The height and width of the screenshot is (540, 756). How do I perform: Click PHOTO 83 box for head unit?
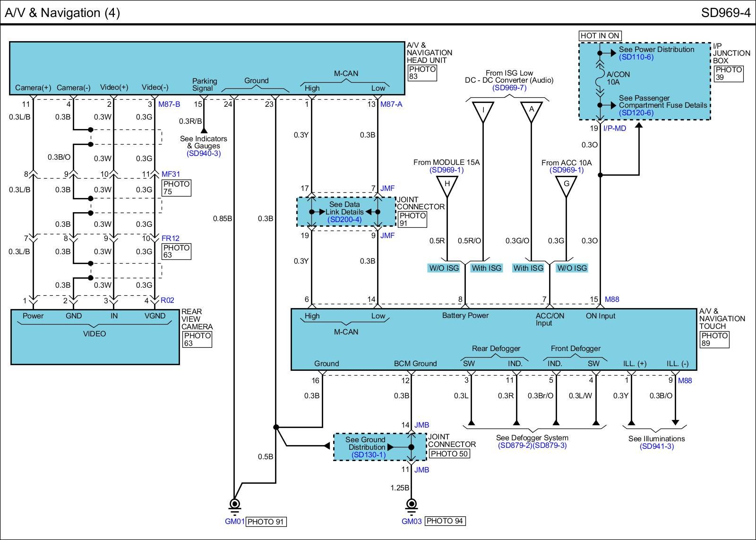click(422, 73)
